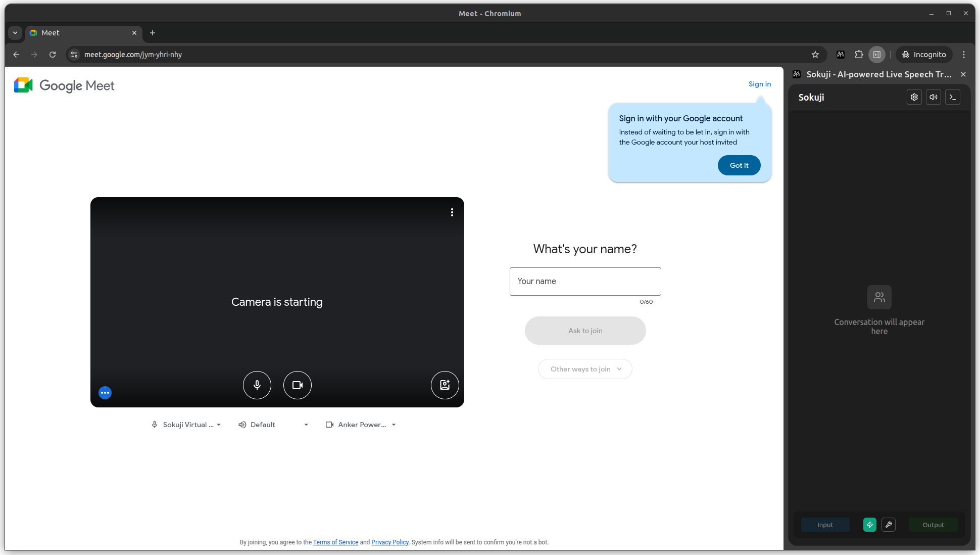
Task: Click the address bar URL
Action: (x=133, y=55)
